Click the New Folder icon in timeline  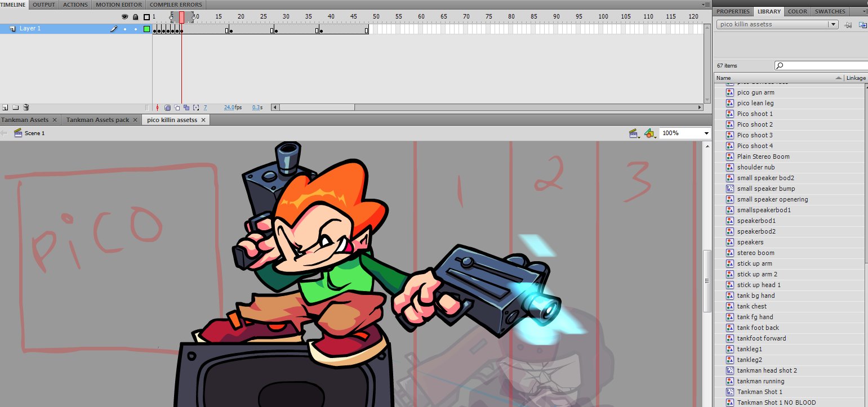click(x=15, y=108)
